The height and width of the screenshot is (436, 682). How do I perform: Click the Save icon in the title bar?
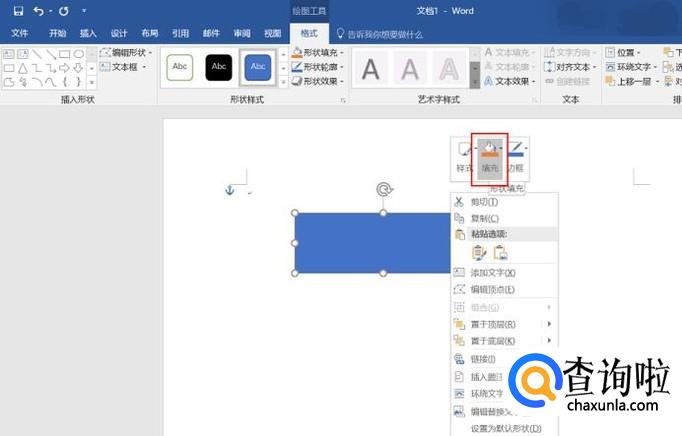[x=18, y=11]
